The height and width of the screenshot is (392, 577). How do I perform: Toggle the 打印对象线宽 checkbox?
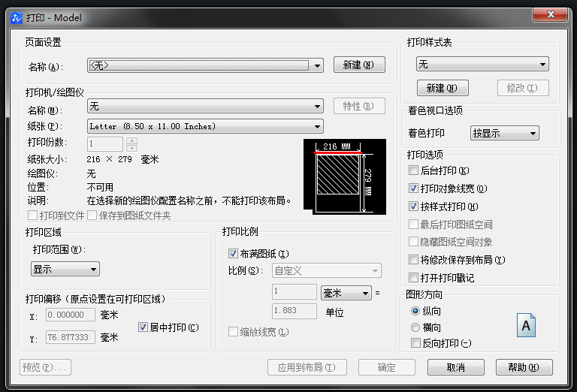point(414,188)
